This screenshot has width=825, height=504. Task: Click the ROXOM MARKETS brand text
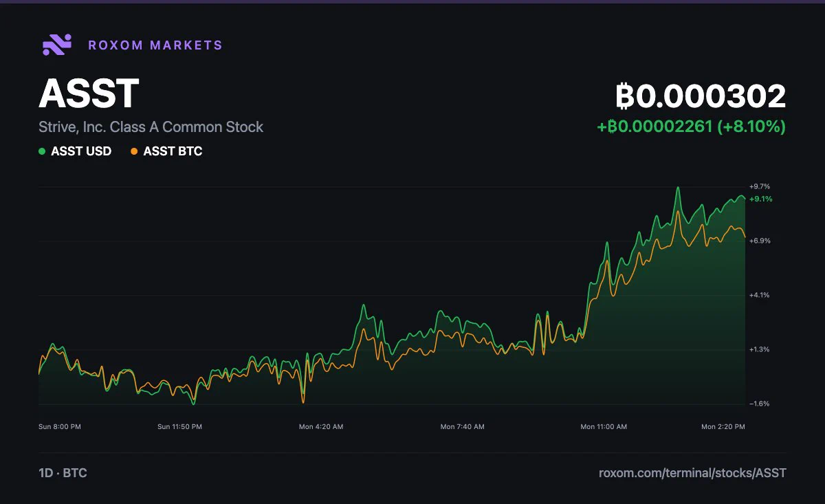point(155,45)
